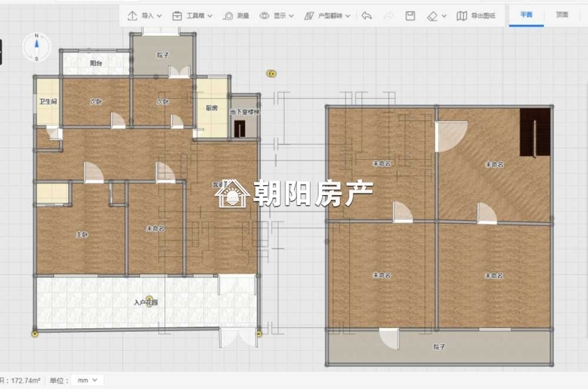Viewport: 588px width, 389px height.
Task: Select the 地下室楼梯 room label
Action: tap(245, 112)
